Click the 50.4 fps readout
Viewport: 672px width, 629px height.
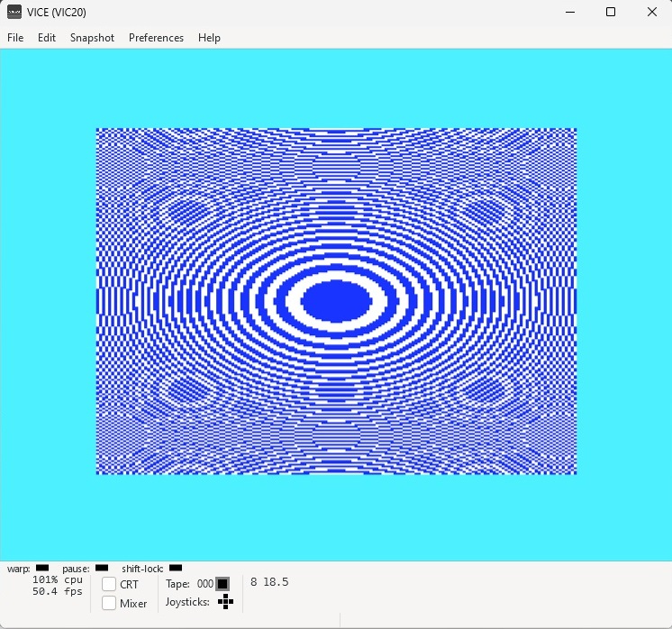[x=58, y=592]
